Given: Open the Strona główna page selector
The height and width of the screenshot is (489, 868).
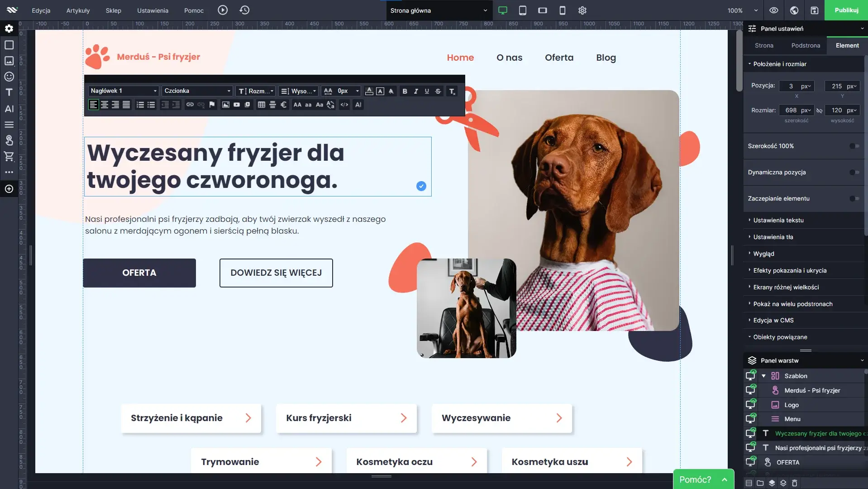Looking at the screenshot, I should (439, 10).
